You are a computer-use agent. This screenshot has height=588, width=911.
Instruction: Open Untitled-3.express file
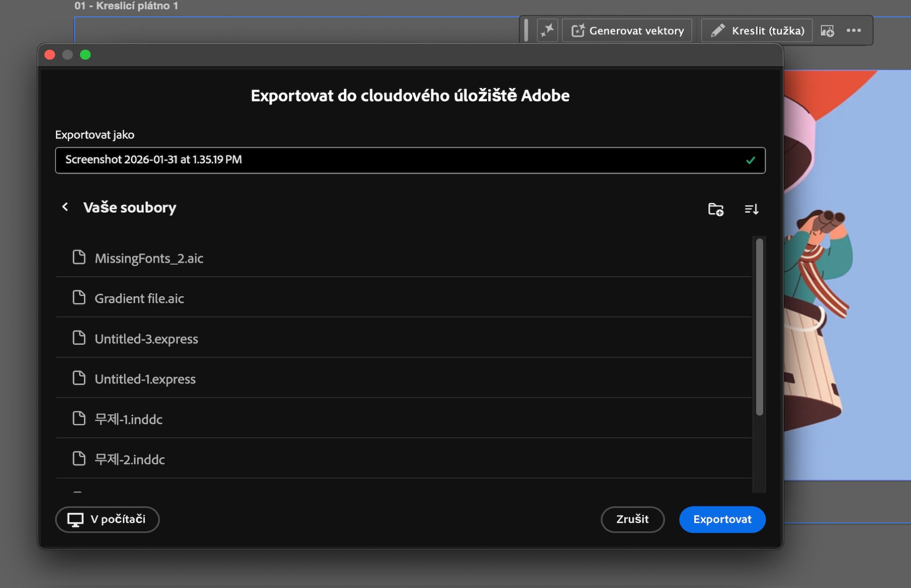pos(147,339)
